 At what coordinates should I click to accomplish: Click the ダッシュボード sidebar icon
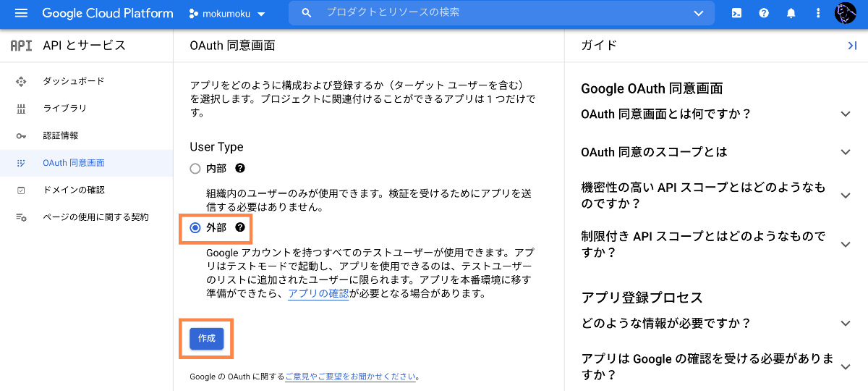pyautogui.click(x=21, y=81)
